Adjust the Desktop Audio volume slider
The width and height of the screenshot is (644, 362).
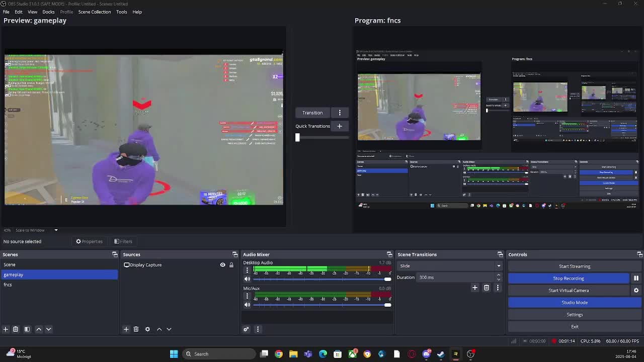point(387,279)
